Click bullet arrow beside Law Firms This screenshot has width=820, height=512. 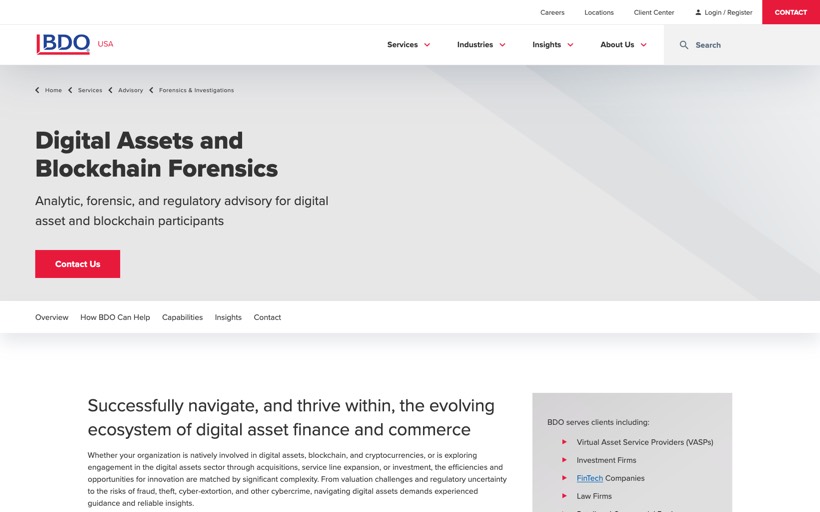(564, 495)
